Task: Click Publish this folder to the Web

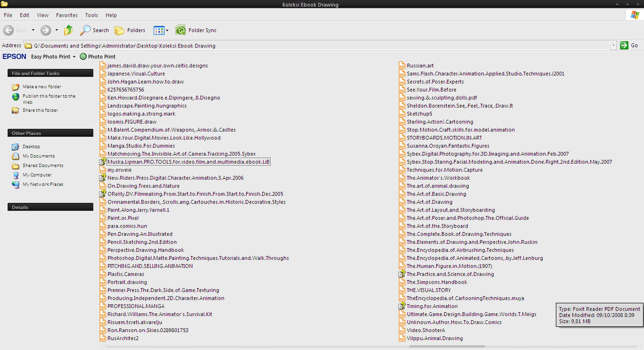Action: click(49, 99)
